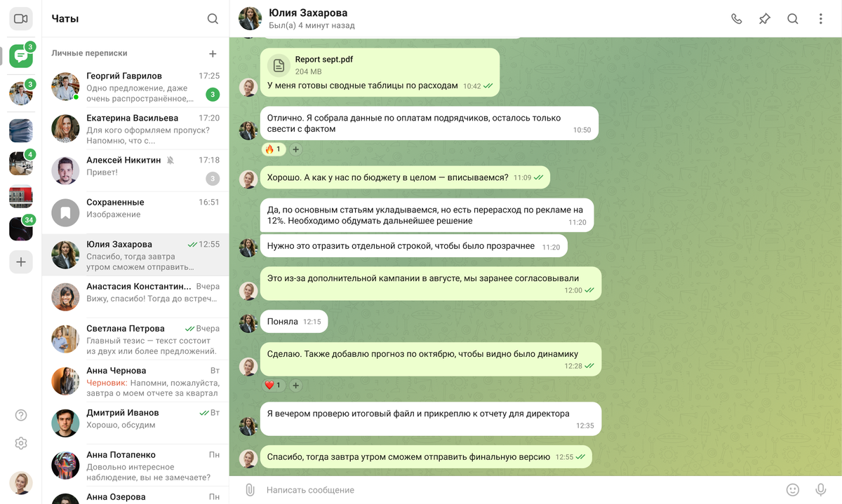Toggle the fire reaction on message
The width and height of the screenshot is (842, 504).
(273, 149)
